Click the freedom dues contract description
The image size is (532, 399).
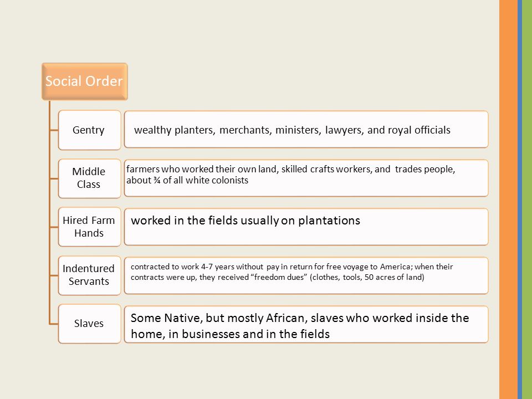click(306, 275)
